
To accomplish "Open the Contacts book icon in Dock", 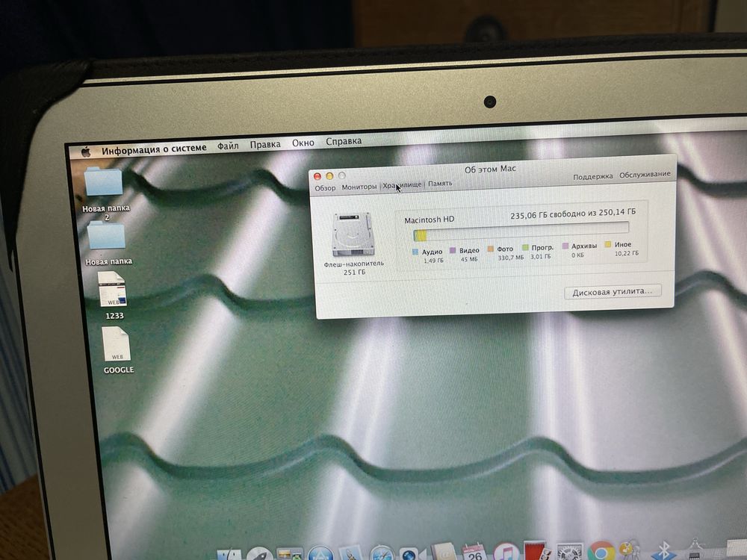I will pyautogui.click(x=444, y=553).
